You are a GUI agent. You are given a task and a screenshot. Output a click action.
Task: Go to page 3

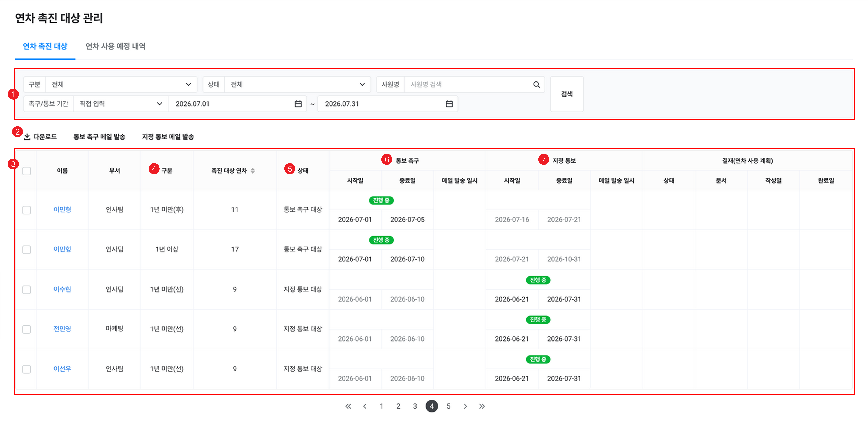click(x=415, y=406)
